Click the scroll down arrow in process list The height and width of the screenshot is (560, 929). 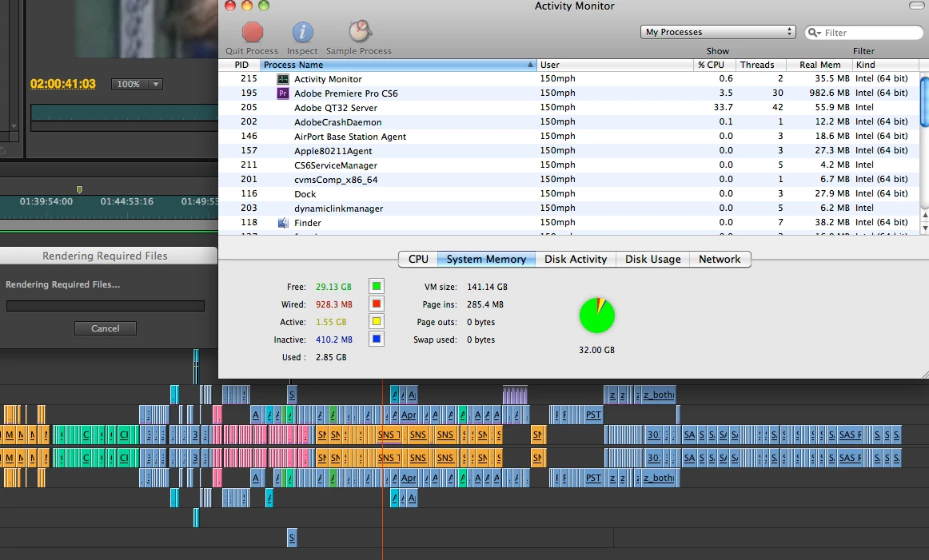click(924, 228)
